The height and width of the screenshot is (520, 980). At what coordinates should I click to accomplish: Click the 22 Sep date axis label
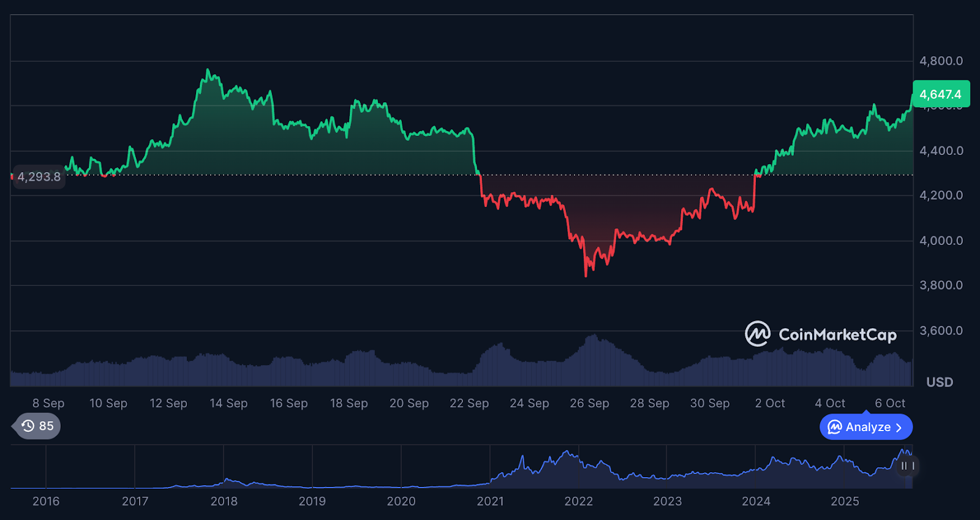pyautogui.click(x=469, y=403)
